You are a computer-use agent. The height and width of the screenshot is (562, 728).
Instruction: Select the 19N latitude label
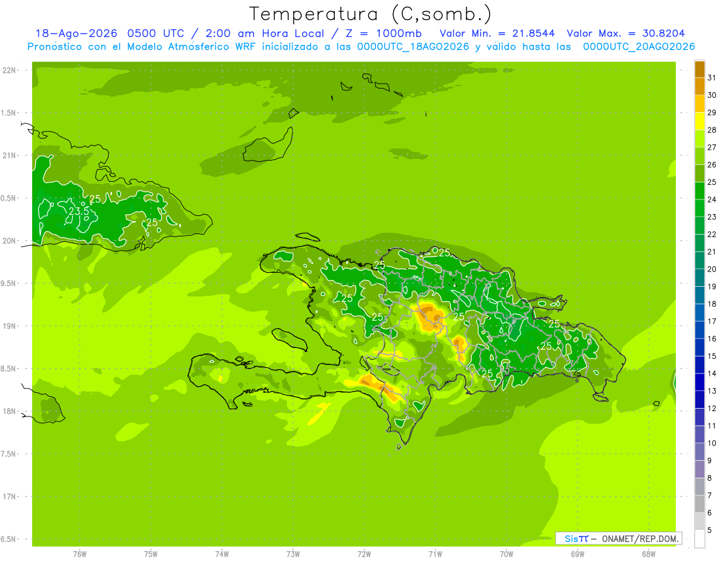[x=10, y=326]
